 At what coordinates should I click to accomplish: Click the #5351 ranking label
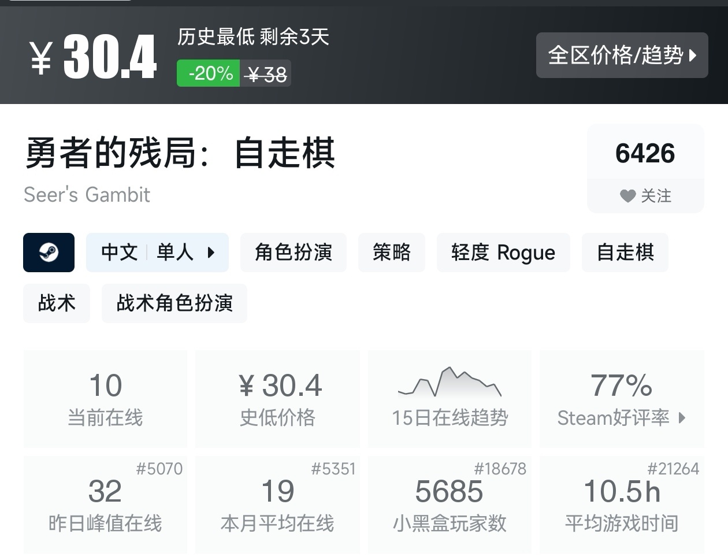tap(333, 469)
